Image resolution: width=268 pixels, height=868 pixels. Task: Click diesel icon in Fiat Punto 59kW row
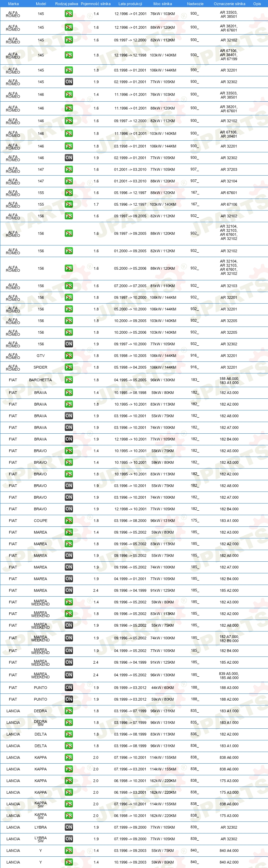click(x=69, y=699)
